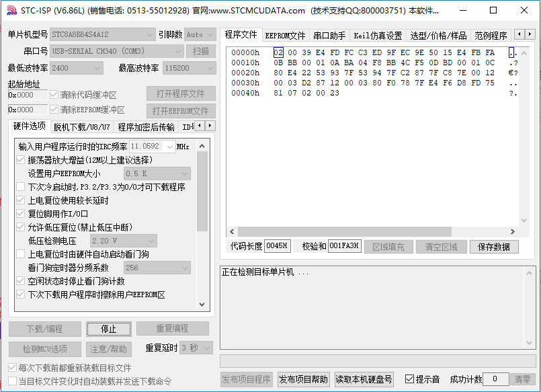Viewport: 541px width, 392px height.
Task: Maximize the STC-ISP window
Action: [x=493, y=11]
